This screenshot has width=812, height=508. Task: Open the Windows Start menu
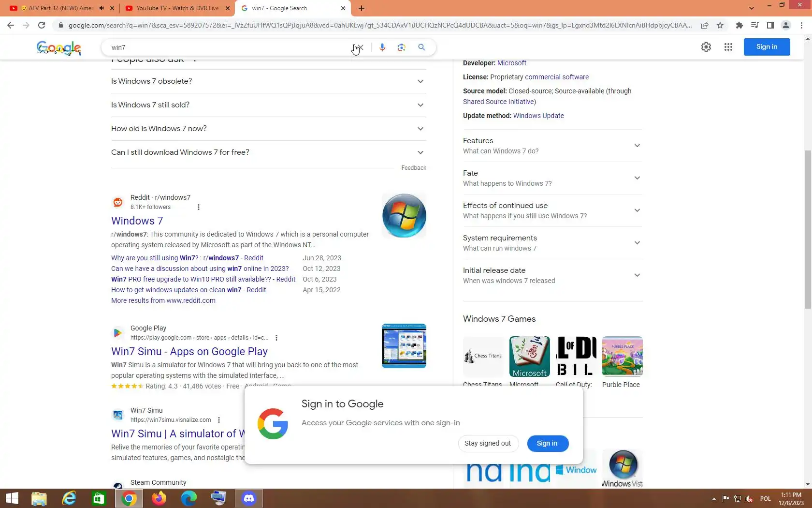[12, 498]
